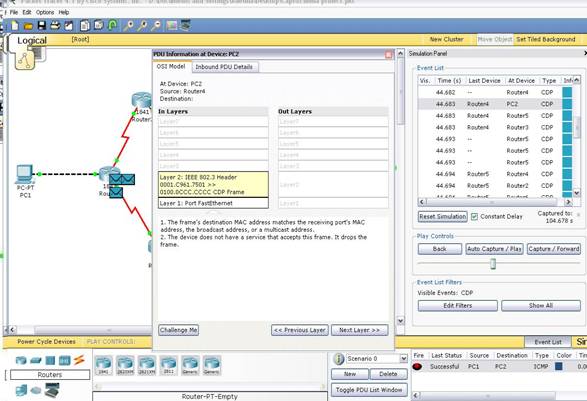Open the Edit menu
Image resolution: width=587 pixels, height=401 pixels.
(x=27, y=12)
